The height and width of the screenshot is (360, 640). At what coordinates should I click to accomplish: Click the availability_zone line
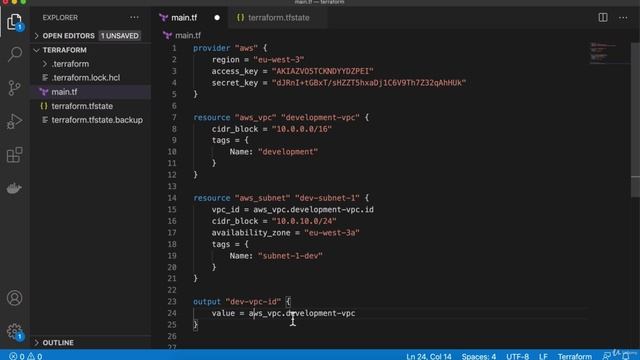point(286,233)
